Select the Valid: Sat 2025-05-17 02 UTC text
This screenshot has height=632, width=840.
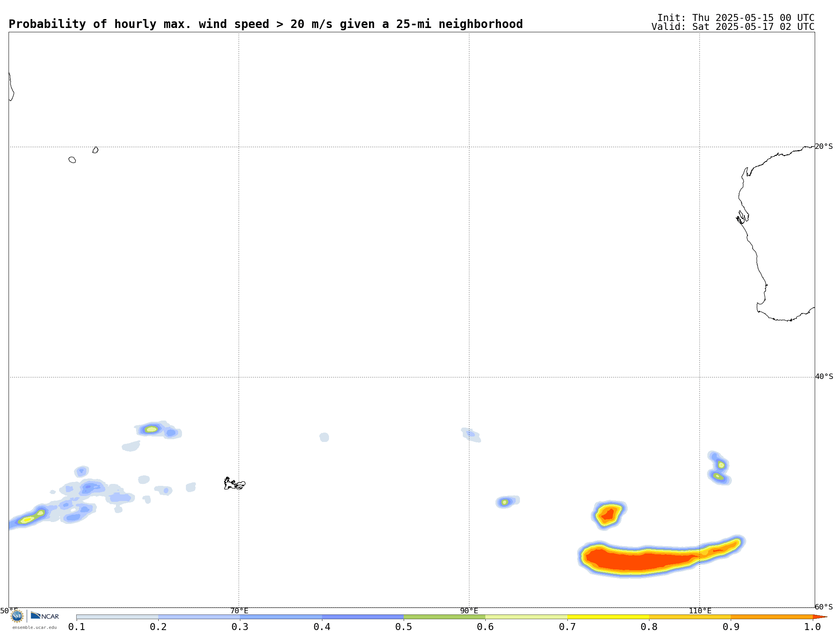733,27
